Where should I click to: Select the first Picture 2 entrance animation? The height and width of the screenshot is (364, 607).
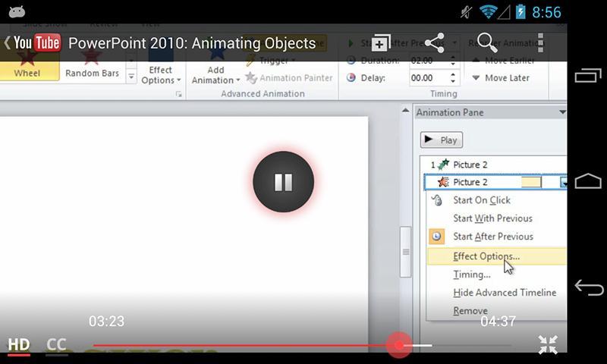(x=492, y=165)
